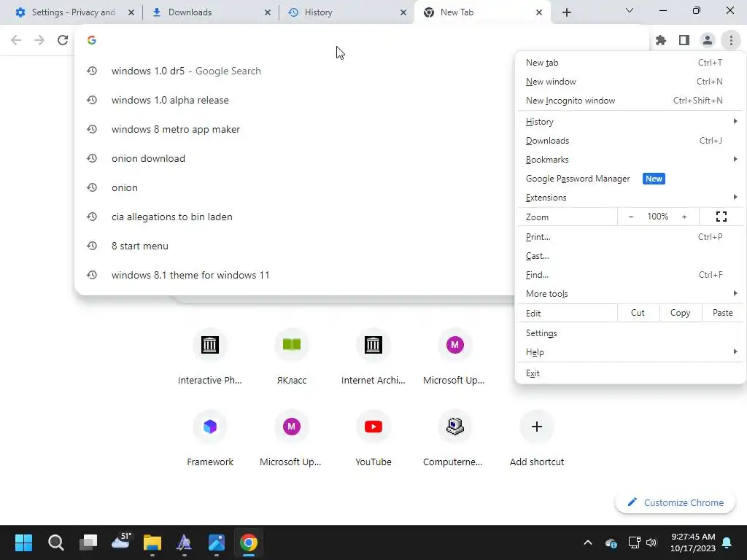Select Exit in the Chrome menu
Screen dimensions: 747x560
click(x=631, y=373)
